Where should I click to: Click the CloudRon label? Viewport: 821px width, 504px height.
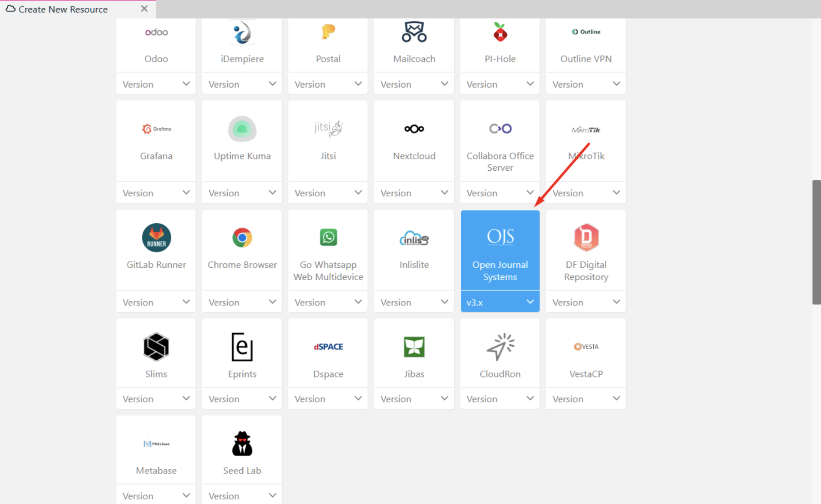500,374
